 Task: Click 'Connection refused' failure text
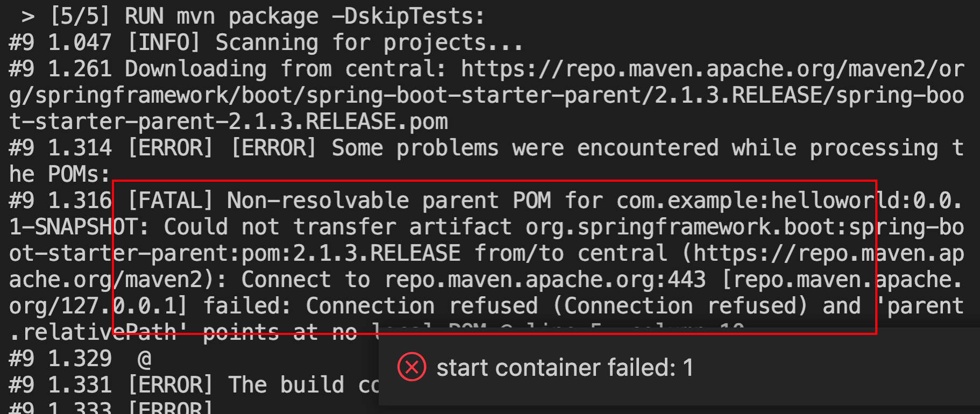[x=422, y=306]
